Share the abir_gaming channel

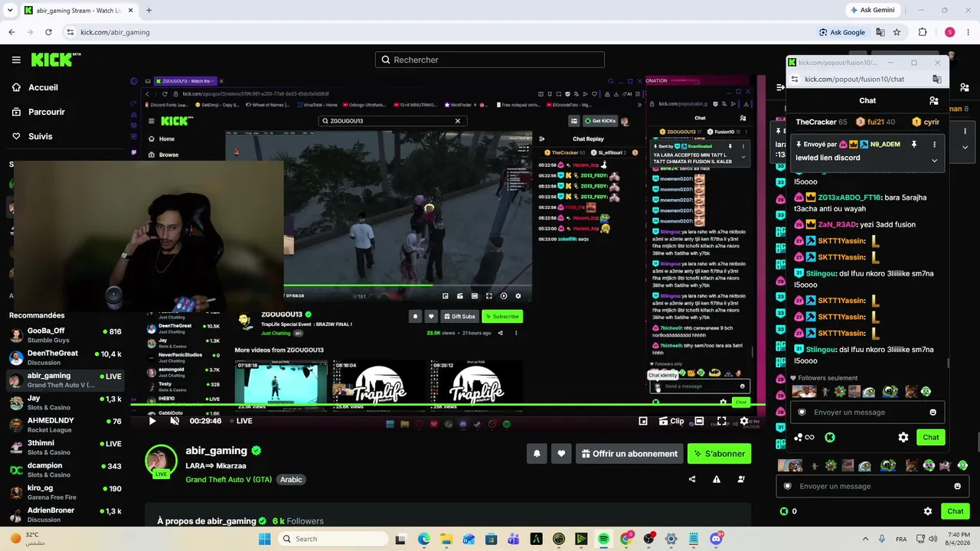pyautogui.click(x=692, y=480)
